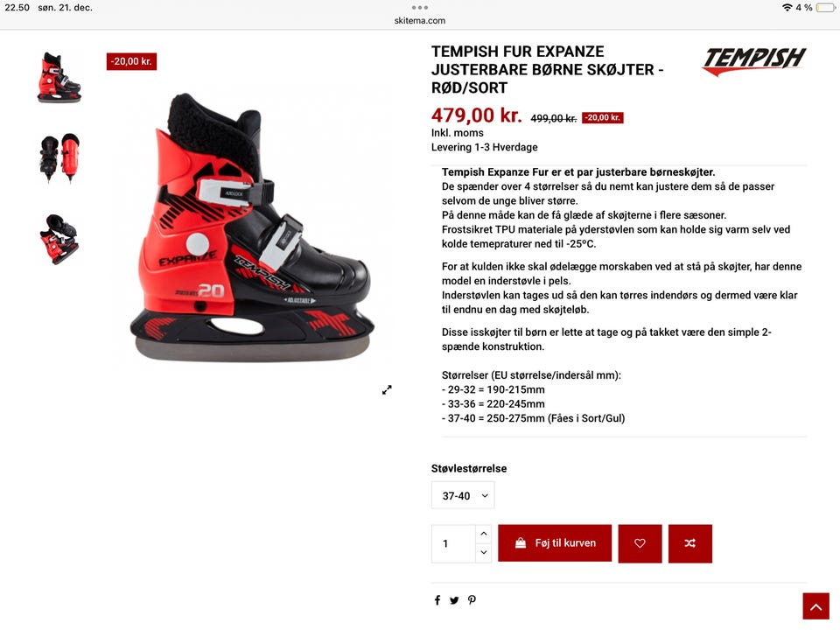Tap the skitema.com address bar

point(419,20)
